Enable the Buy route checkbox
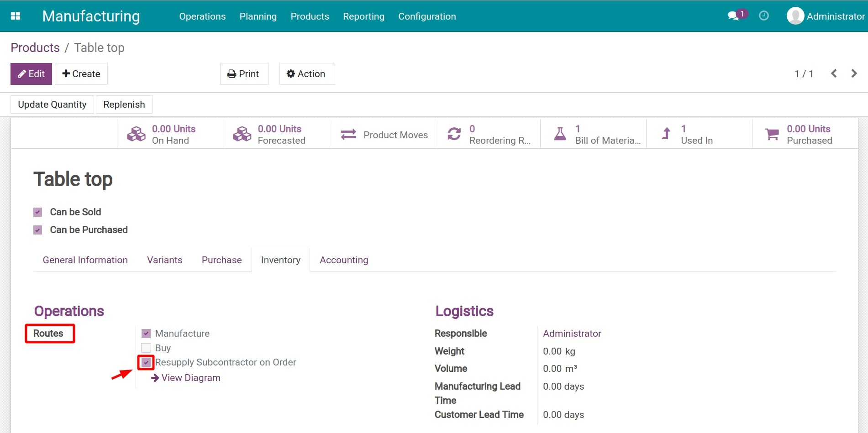The image size is (868, 433). click(x=146, y=348)
